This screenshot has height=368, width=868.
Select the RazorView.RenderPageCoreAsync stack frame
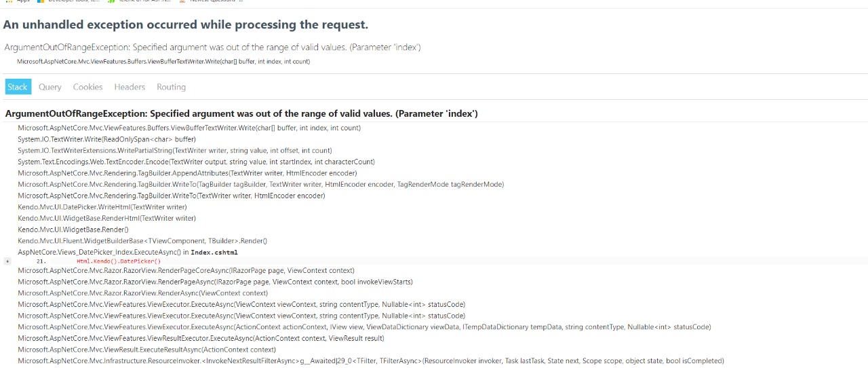[x=186, y=270]
